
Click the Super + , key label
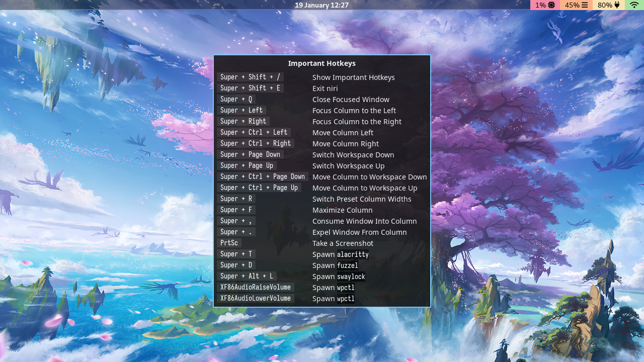point(236,221)
